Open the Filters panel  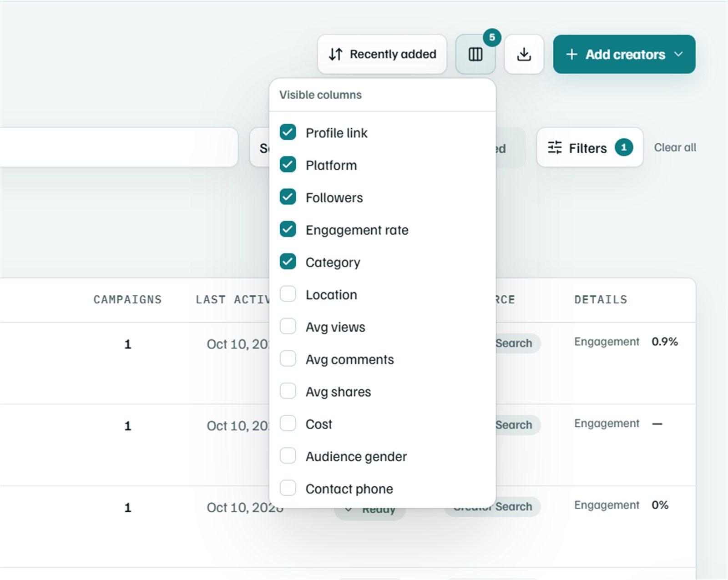(x=590, y=147)
